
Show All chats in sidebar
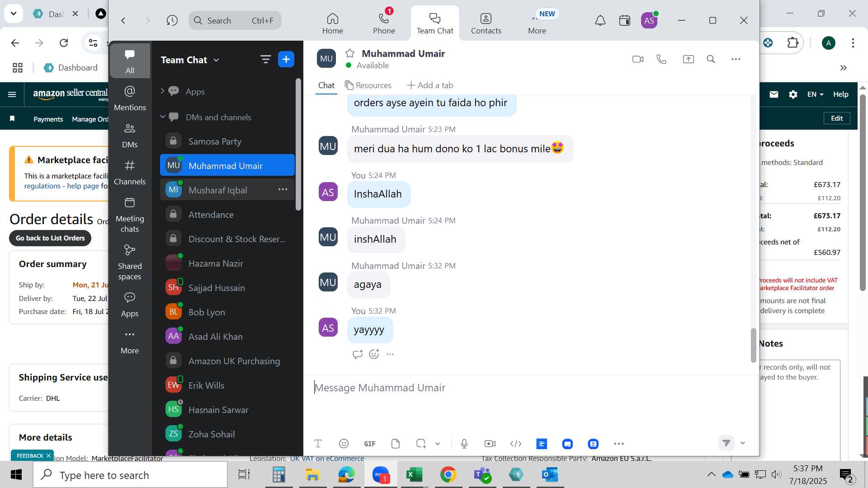point(130,61)
